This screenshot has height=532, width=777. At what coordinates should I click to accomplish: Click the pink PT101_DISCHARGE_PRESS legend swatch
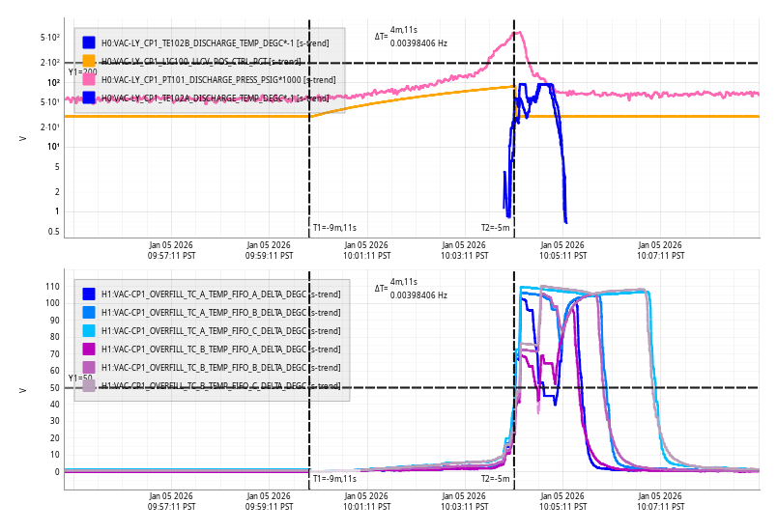(89, 79)
